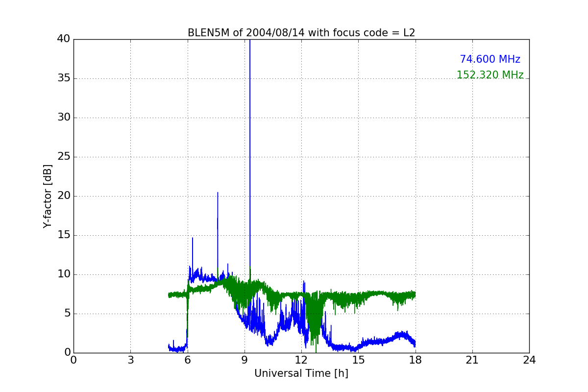Click y-axis tick label '35'
The height and width of the screenshot is (392, 588).
(x=64, y=78)
